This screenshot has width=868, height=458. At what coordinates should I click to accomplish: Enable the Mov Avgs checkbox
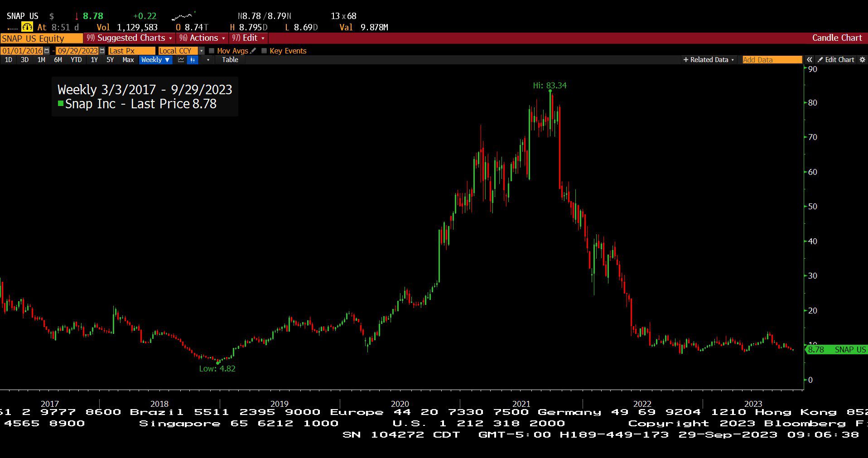211,51
